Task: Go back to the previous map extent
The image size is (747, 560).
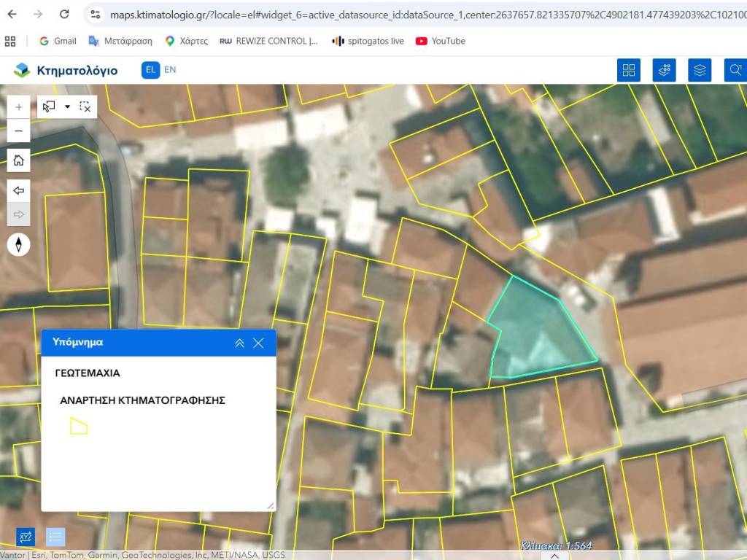Action: point(18,190)
